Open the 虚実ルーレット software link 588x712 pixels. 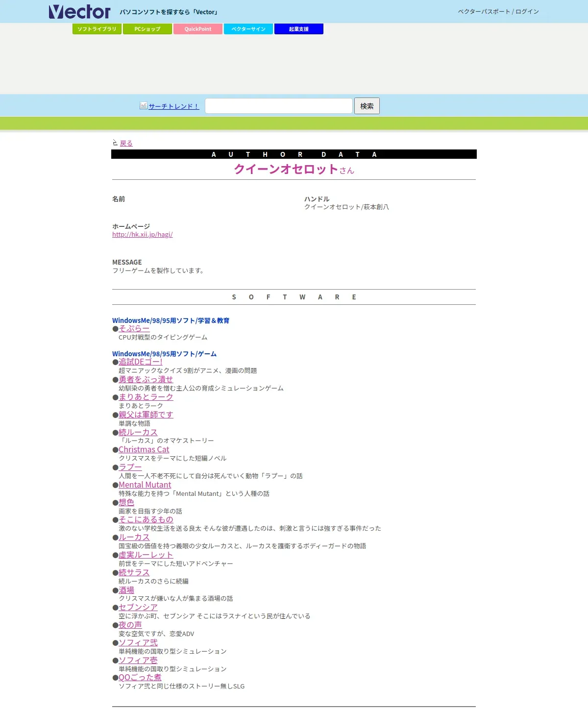click(x=146, y=555)
